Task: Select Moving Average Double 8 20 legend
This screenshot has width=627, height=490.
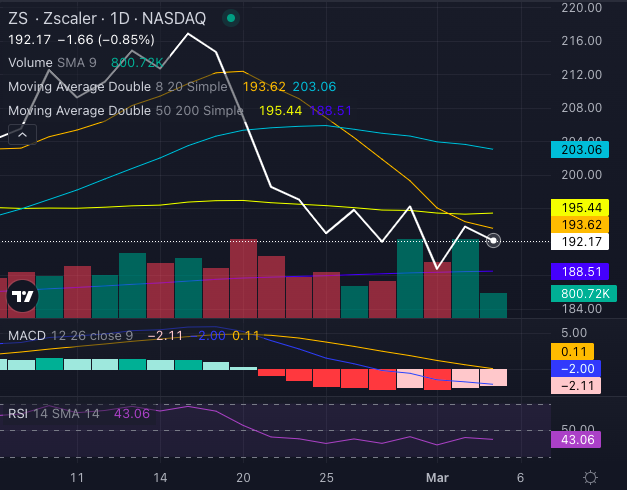Action: pyautogui.click(x=120, y=87)
